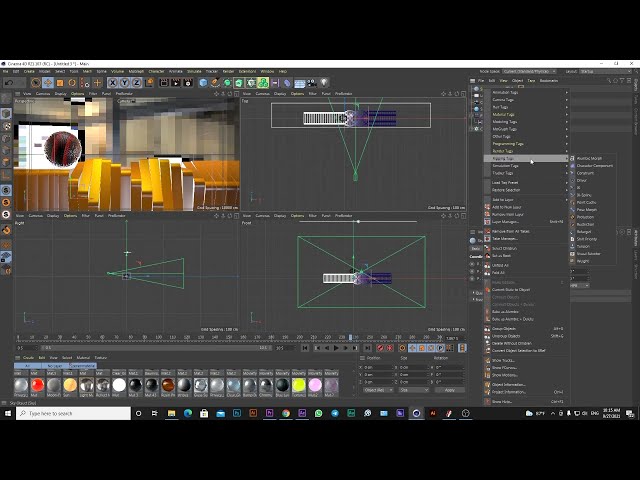Viewport: 640px width, 480px height.
Task: Select the lime green material sphere
Action: (x=299, y=385)
